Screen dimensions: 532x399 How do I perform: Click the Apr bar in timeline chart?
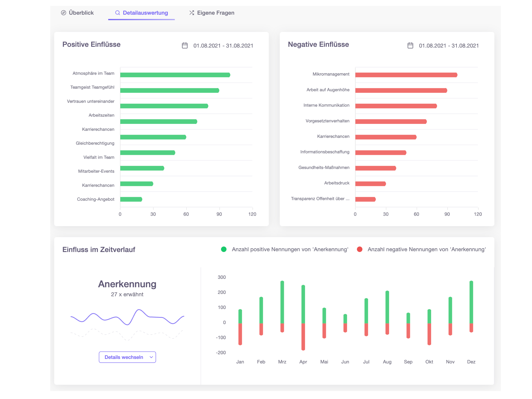coord(303,308)
